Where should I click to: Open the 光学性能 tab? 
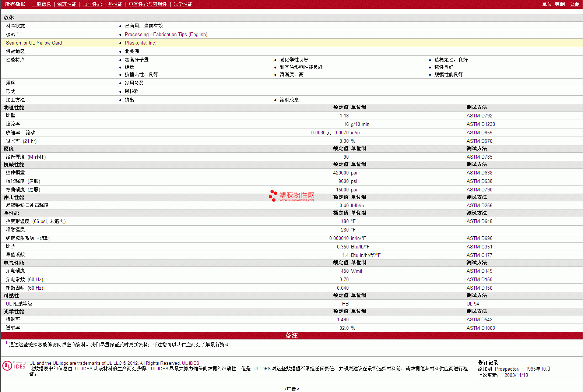point(183,4)
